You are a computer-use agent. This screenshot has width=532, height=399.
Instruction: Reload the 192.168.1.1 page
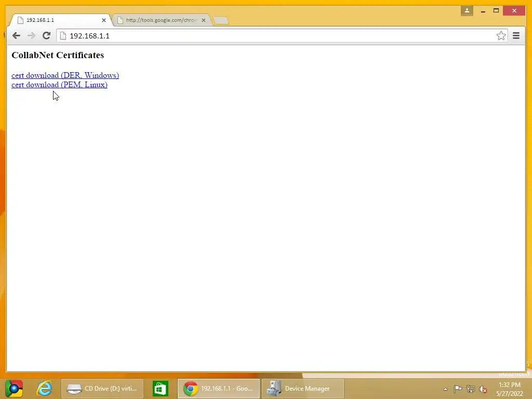click(x=46, y=36)
